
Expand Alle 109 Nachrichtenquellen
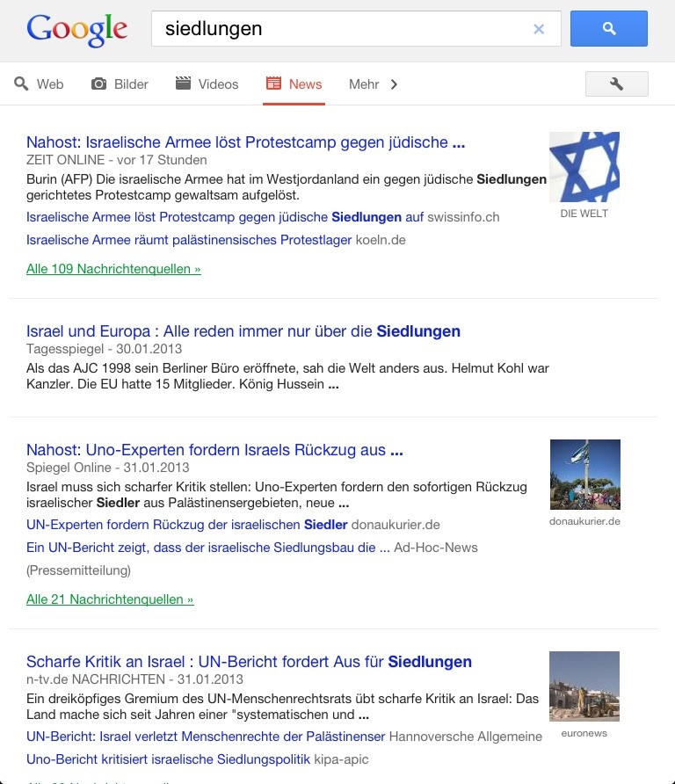click(x=113, y=269)
